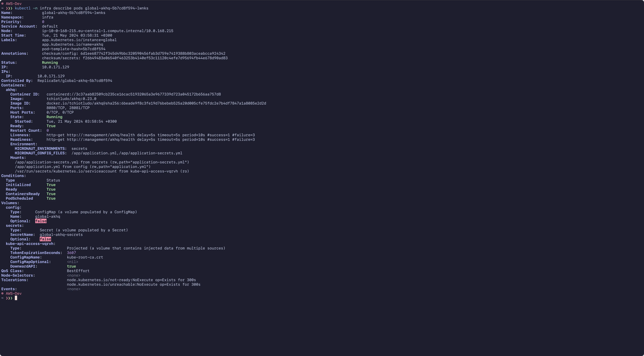Screen dimensions: 644x356
Task: Click pod name global-akhq-5b7cd8f594-lwnks in Name row
Action: point(73,13)
